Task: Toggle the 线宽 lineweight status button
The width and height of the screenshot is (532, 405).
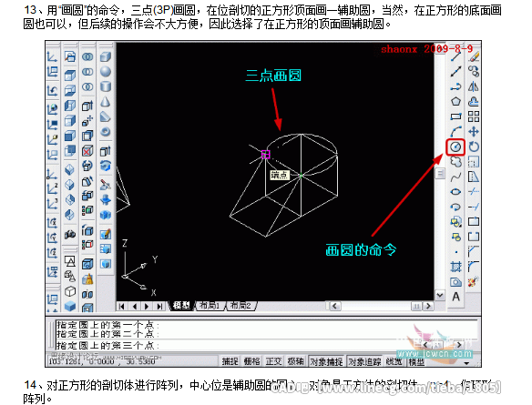Action: tap(394, 361)
